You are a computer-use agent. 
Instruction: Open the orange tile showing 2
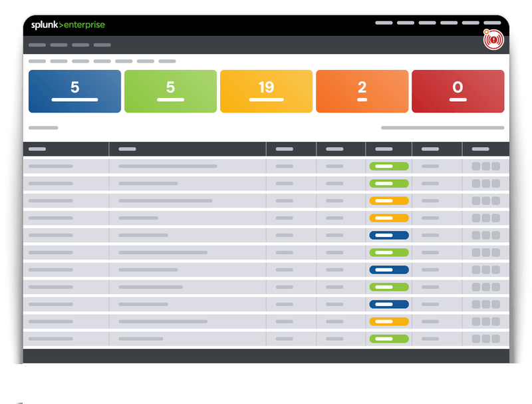(x=362, y=91)
